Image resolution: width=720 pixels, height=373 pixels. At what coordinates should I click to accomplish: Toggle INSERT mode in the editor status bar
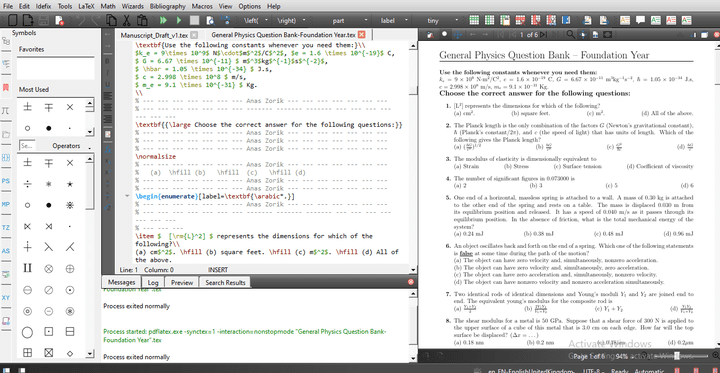click(218, 270)
